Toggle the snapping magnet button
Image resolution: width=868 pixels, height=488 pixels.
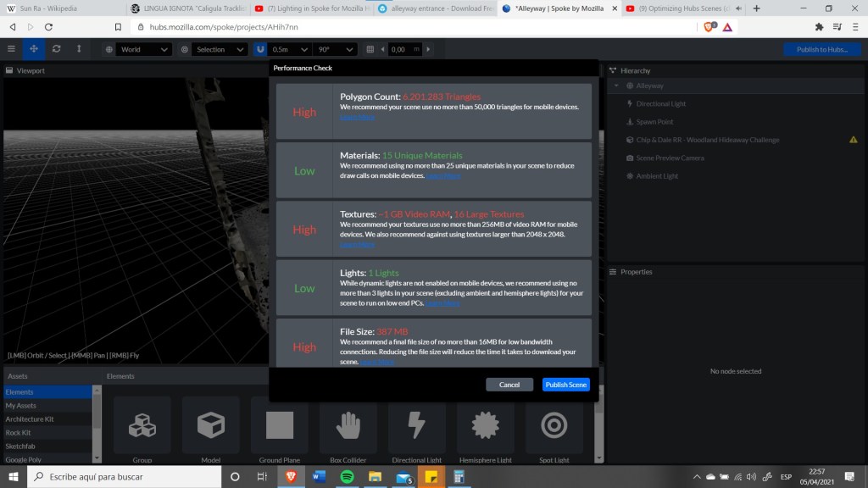(260, 49)
